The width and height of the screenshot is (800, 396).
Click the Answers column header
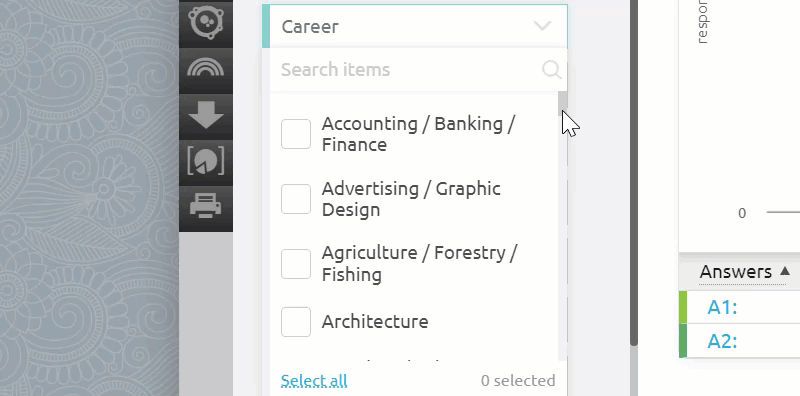(x=736, y=271)
